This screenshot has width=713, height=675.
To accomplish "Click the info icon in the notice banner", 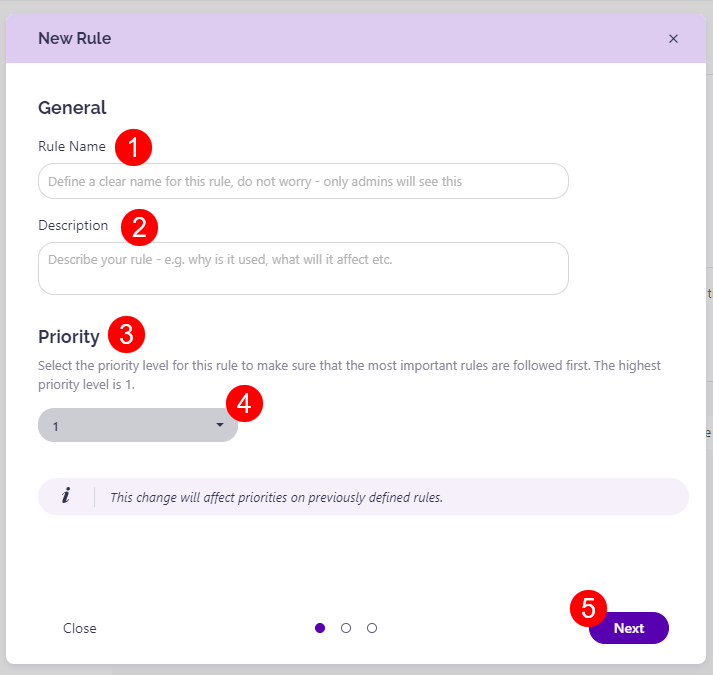I will point(66,496).
